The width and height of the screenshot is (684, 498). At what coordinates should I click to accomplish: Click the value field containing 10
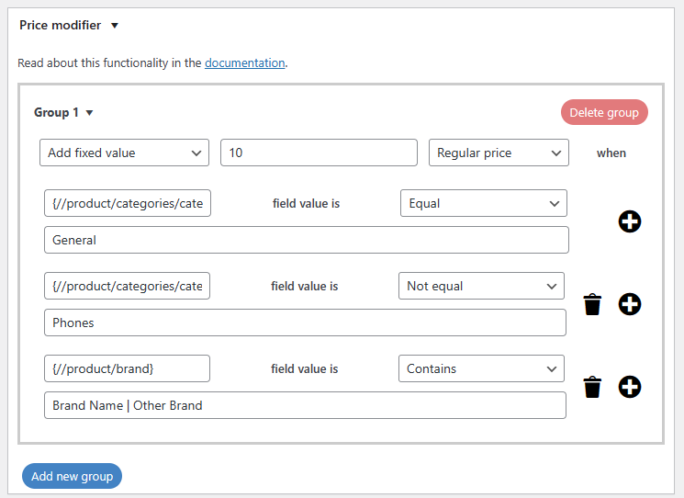tap(318, 153)
